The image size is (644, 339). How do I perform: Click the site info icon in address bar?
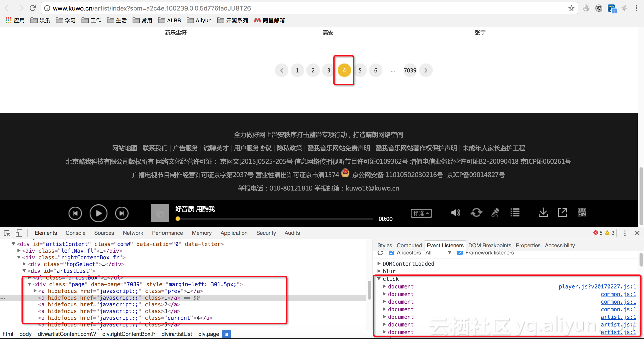(x=47, y=8)
